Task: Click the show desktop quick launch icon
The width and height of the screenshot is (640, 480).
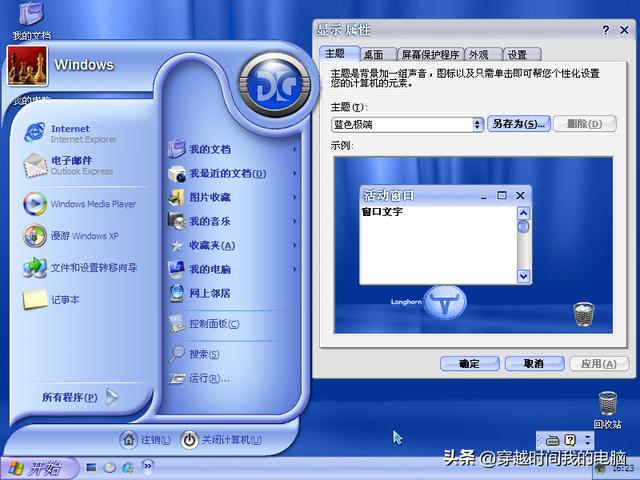Action: click(91, 467)
